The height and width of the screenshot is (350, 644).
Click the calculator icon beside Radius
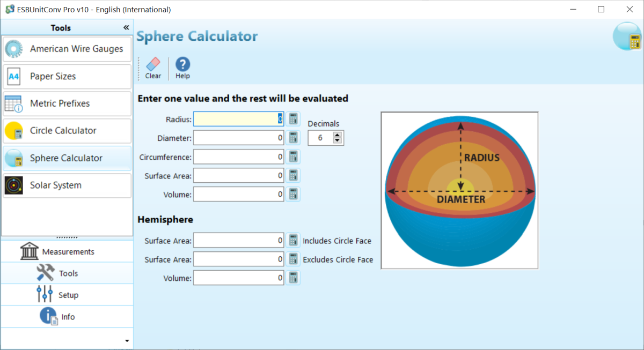(x=293, y=118)
